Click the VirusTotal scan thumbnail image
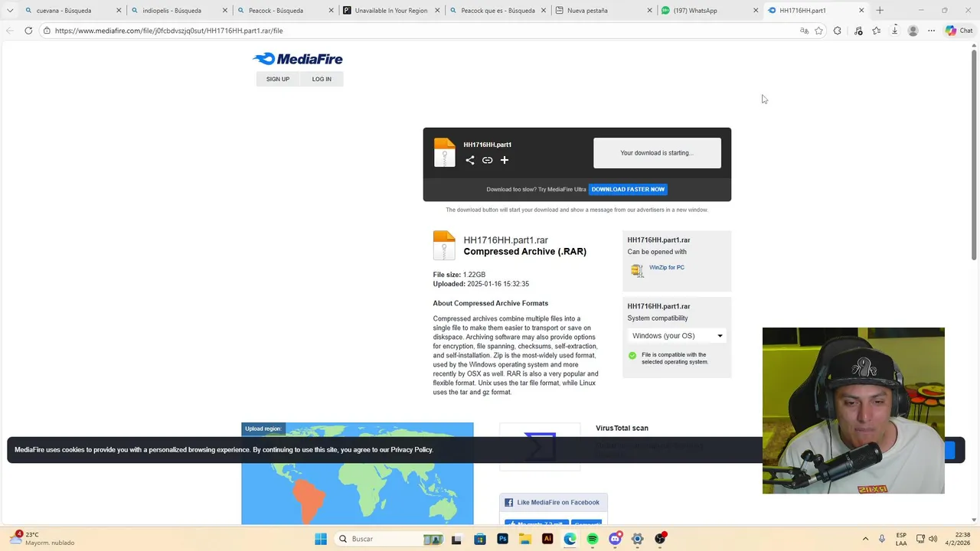 click(x=540, y=446)
